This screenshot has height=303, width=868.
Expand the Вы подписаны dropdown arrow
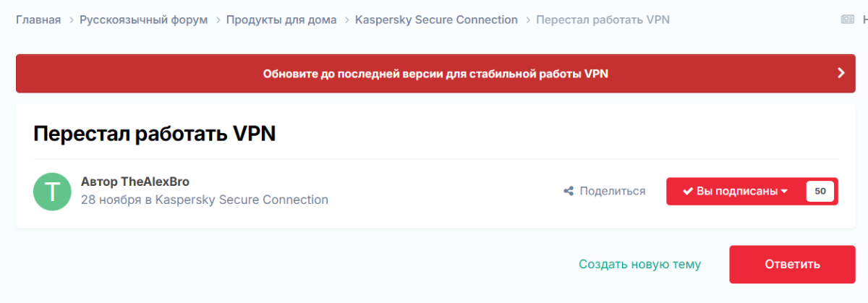[784, 192]
